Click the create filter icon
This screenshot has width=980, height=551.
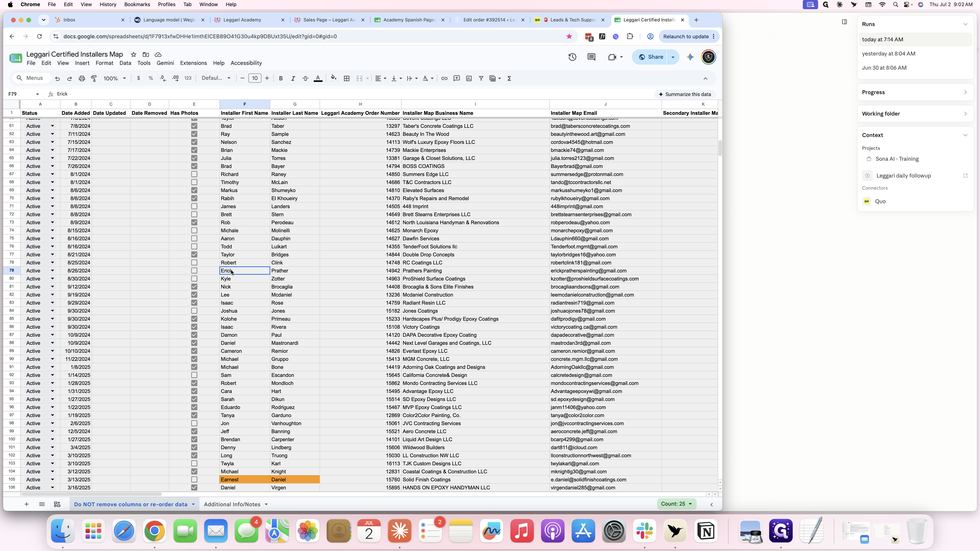pyautogui.click(x=481, y=78)
